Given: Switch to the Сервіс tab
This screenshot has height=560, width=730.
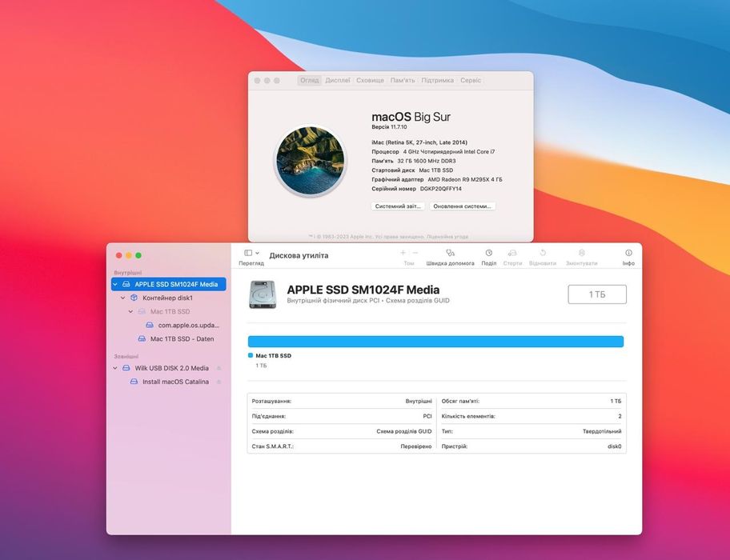Looking at the screenshot, I should [471, 81].
